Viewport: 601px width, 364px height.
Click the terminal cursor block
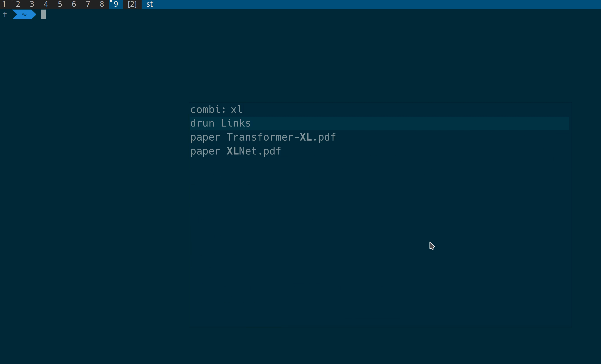pos(43,15)
